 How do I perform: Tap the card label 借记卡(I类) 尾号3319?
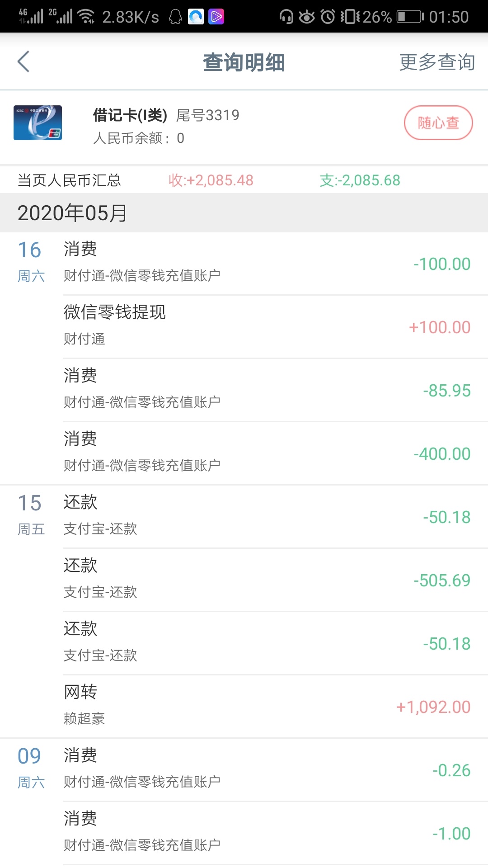[x=166, y=115]
